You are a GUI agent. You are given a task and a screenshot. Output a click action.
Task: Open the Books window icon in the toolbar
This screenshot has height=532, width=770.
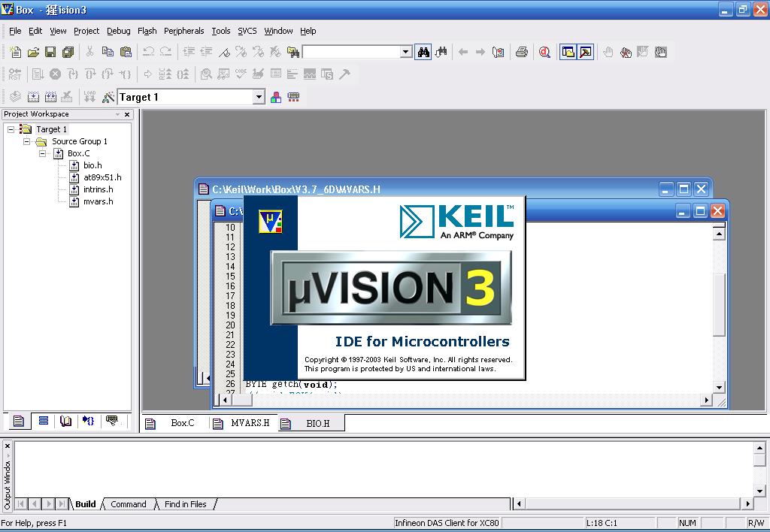499,52
